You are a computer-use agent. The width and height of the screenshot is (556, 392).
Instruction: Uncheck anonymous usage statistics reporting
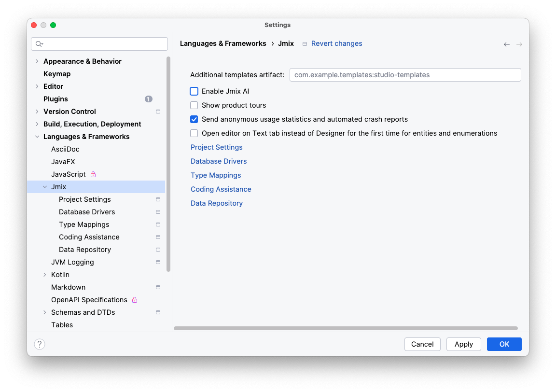[194, 119]
